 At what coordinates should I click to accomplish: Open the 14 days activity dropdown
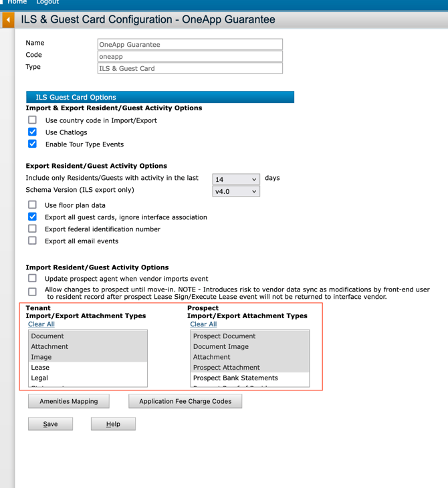click(x=236, y=179)
